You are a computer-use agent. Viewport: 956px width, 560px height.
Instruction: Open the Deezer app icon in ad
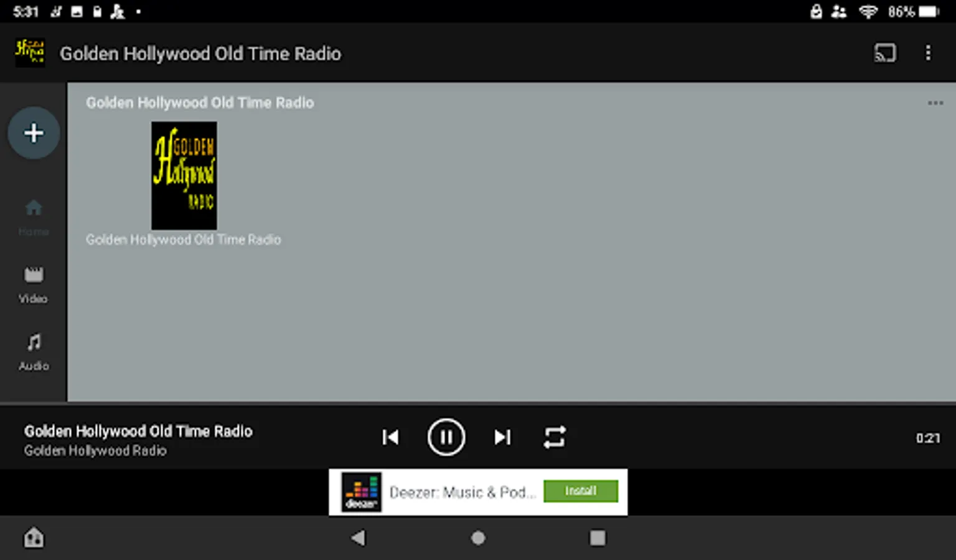362,492
